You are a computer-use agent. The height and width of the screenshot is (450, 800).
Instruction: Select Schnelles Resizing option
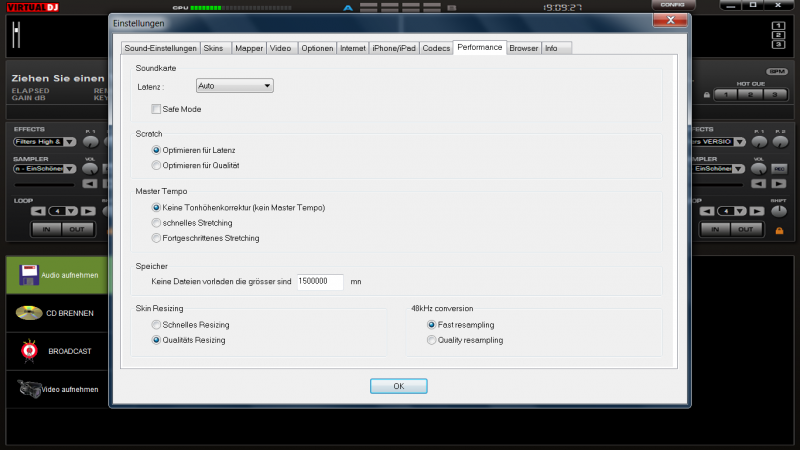pyautogui.click(x=156, y=324)
